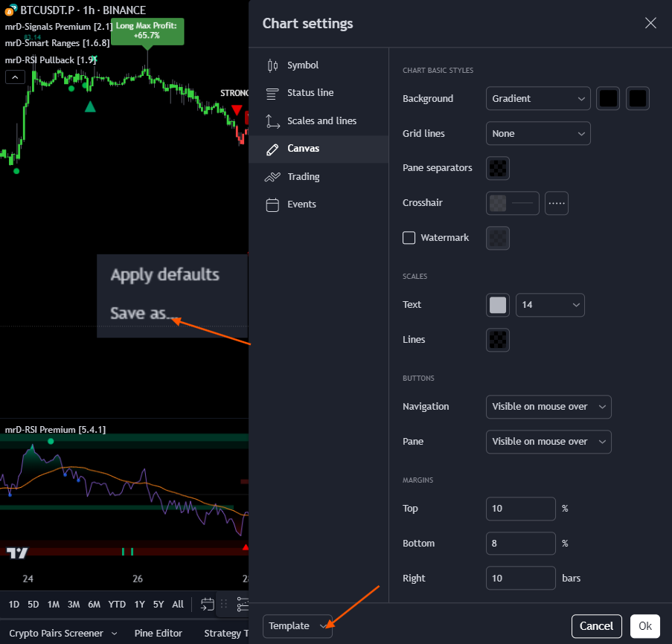Pick the second background gradient color
This screenshot has width=672, height=644.
click(637, 98)
